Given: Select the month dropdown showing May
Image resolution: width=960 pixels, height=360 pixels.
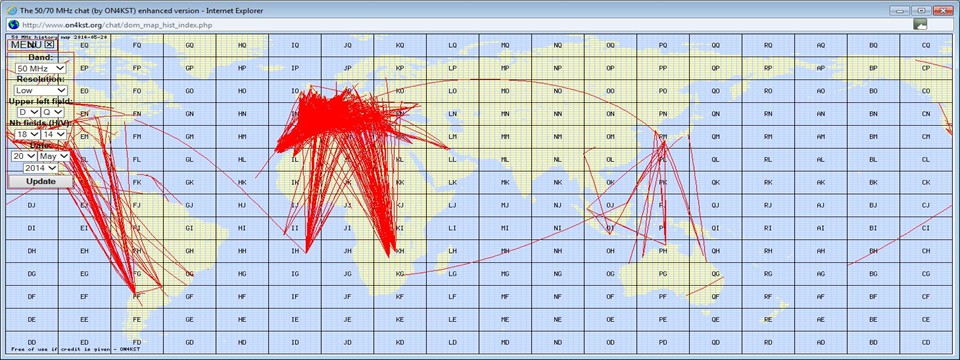Looking at the screenshot, I should click(x=54, y=156).
